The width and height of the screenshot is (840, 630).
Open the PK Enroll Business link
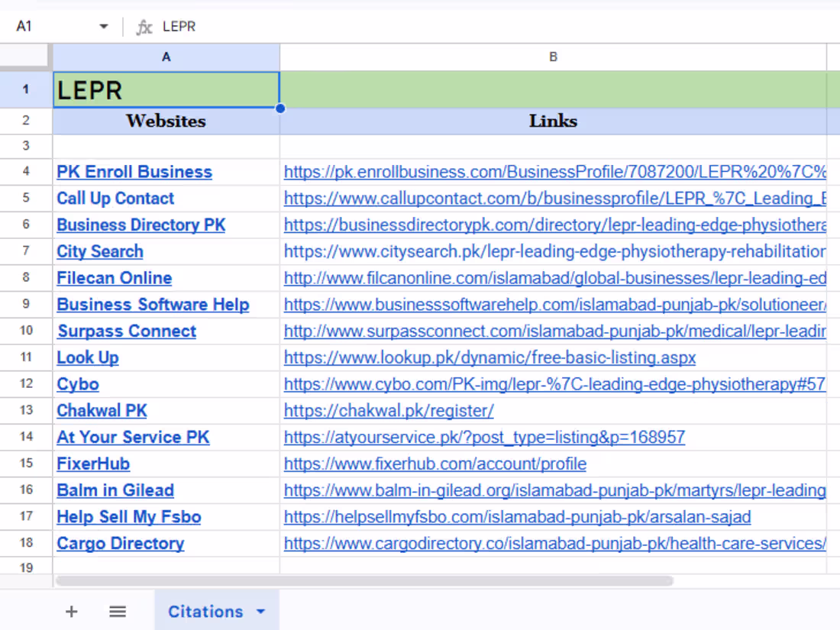(x=134, y=172)
